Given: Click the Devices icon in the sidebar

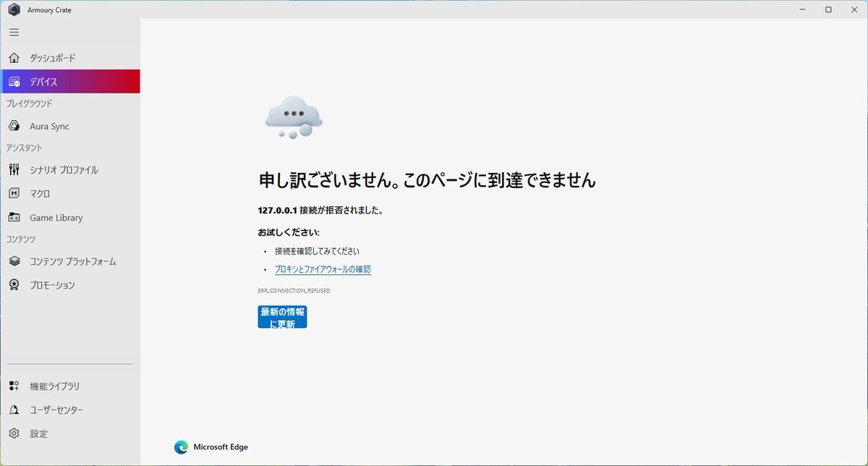Looking at the screenshot, I should 14,82.
